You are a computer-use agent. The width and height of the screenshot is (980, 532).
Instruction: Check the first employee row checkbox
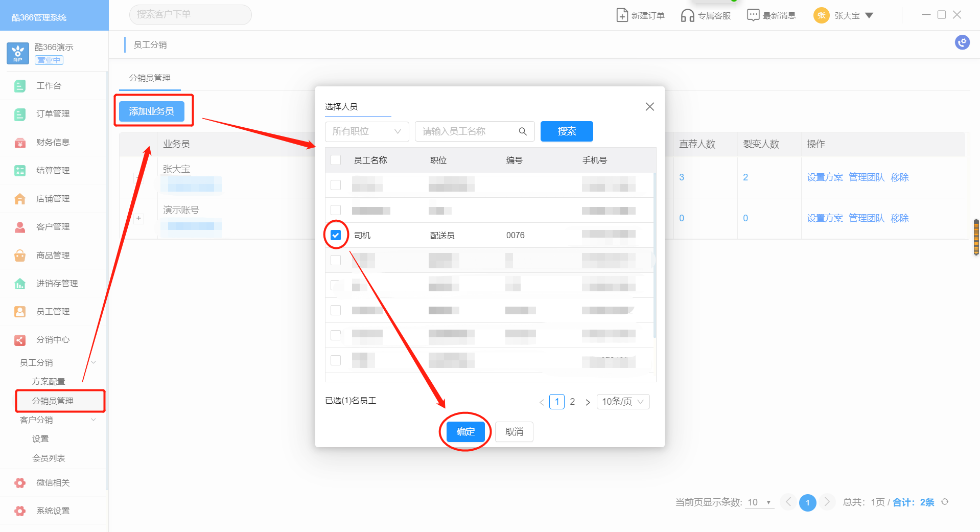[336, 185]
